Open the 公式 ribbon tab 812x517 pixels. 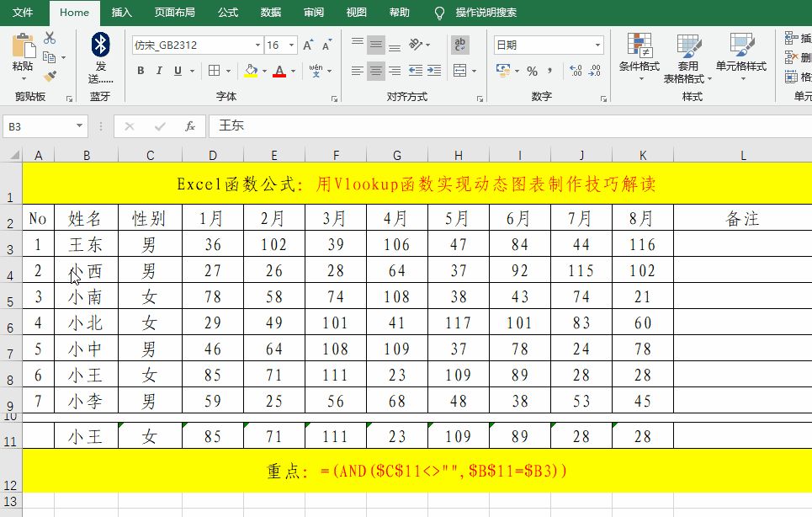point(228,13)
